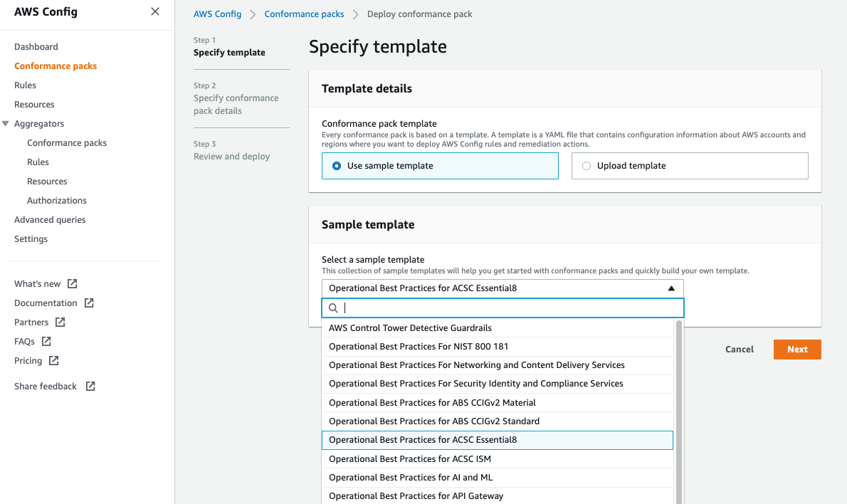Click the external link icon beside Documentation
The image size is (847, 504).
89,303
